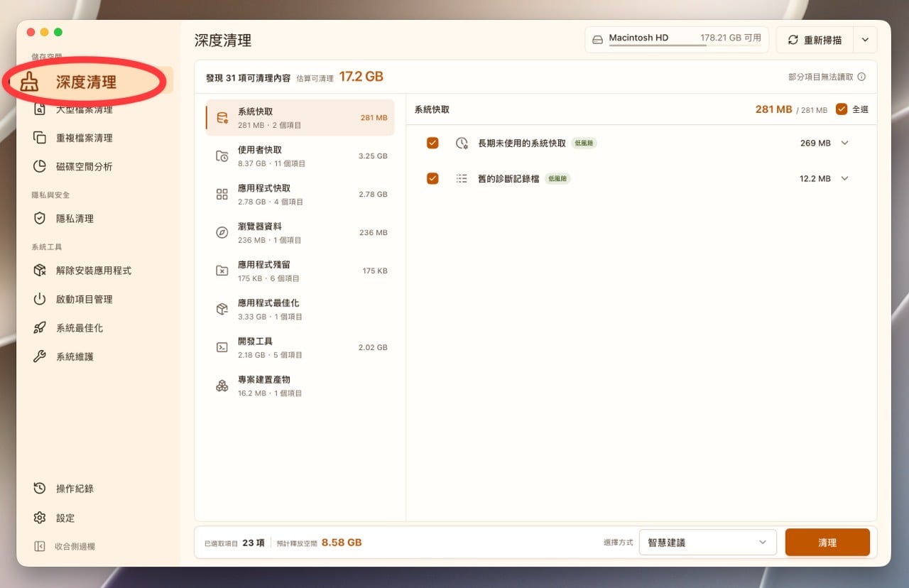Viewport: 909px width, 588px height.
Task: Open the 智慧建議 selection method dropdown
Action: tap(707, 543)
